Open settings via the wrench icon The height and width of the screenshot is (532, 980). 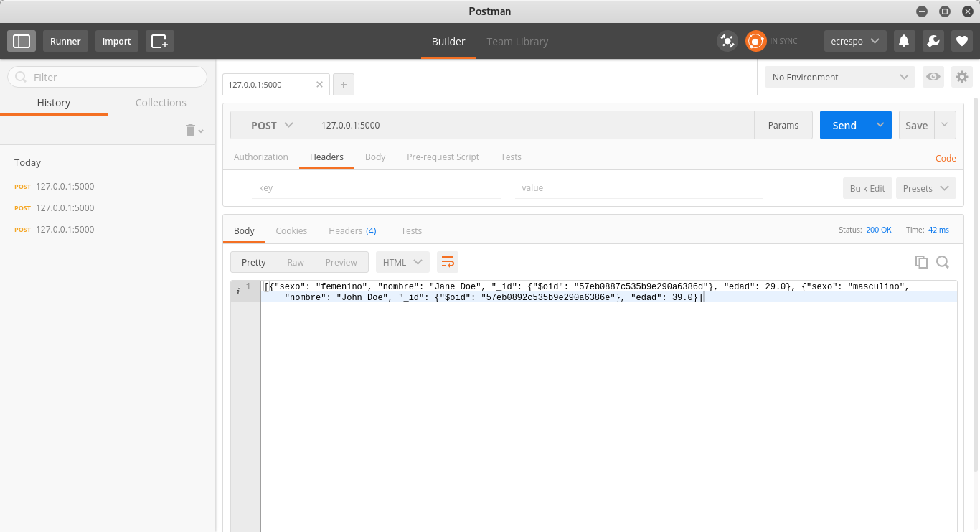[x=933, y=41]
